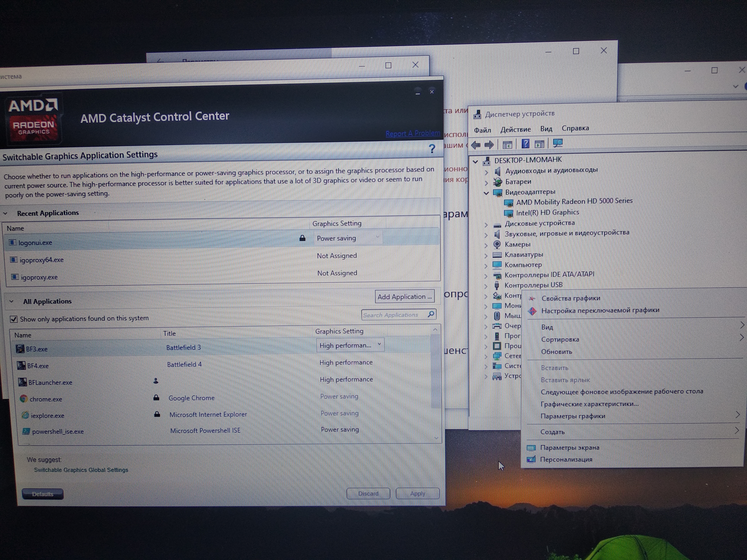The height and width of the screenshot is (560, 747).
Task: Click the Intel(R) HD Graphics adapter icon
Action: (509, 213)
